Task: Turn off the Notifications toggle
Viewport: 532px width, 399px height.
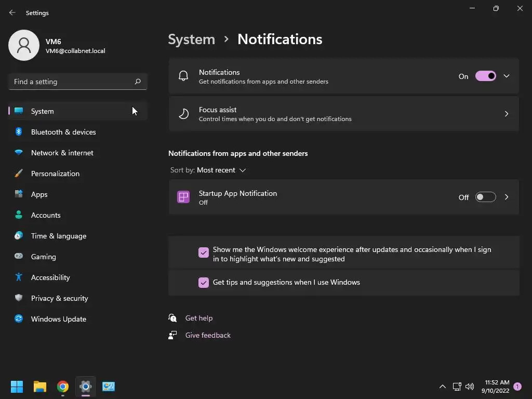Action: point(485,76)
